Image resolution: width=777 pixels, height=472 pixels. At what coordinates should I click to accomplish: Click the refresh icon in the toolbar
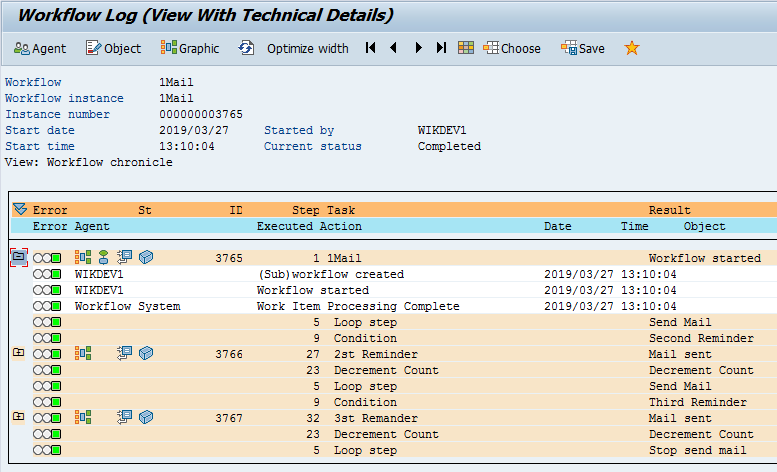coord(246,48)
